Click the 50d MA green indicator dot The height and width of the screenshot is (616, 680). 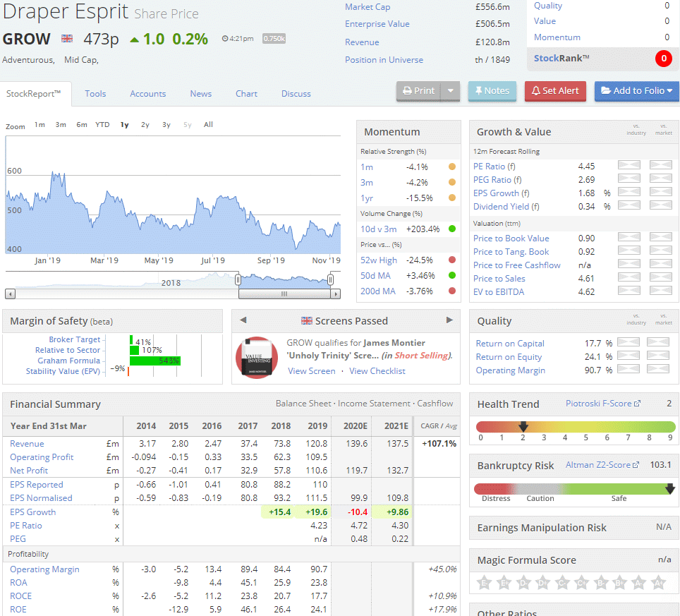(452, 275)
